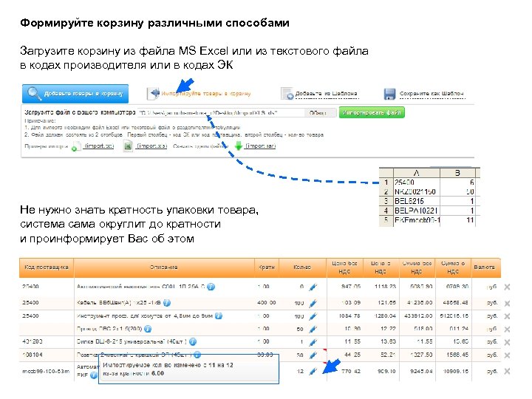Click the Добавьте из Шаблона document icon
This screenshot has width=532, height=399.
[287, 93]
